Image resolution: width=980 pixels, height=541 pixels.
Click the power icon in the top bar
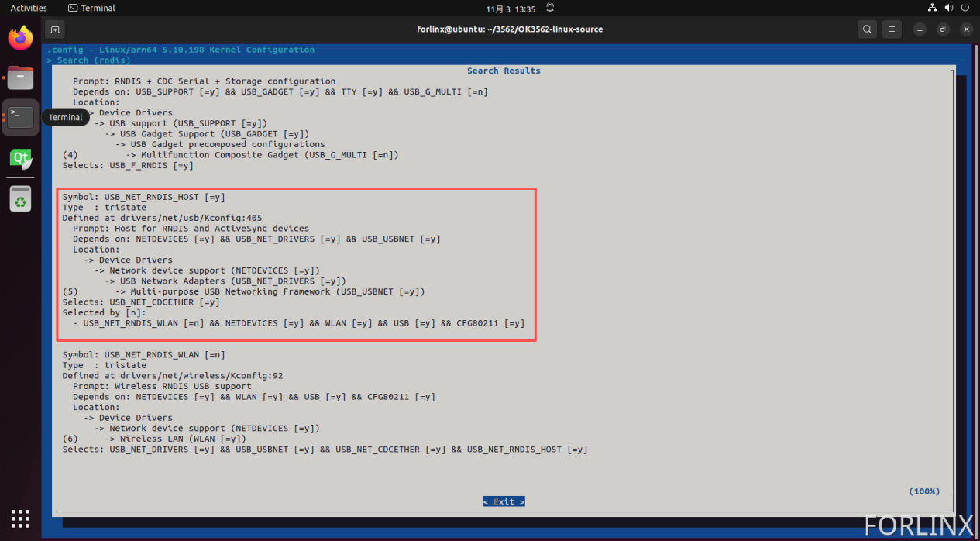pyautogui.click(x=965, y=8)
